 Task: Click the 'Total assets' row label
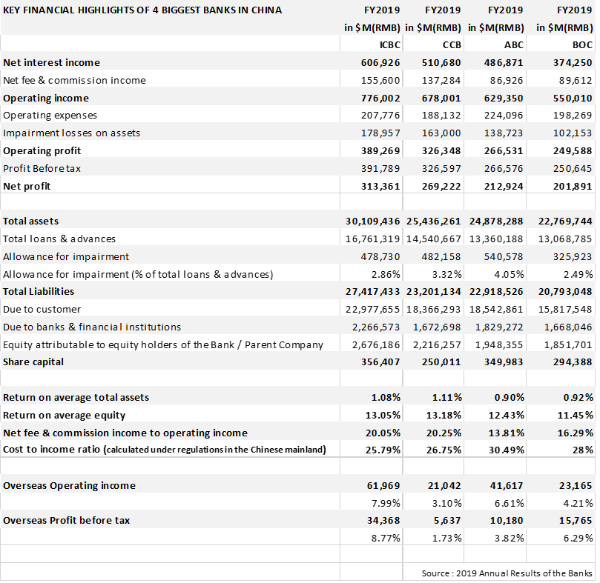[x=31, y=221]
